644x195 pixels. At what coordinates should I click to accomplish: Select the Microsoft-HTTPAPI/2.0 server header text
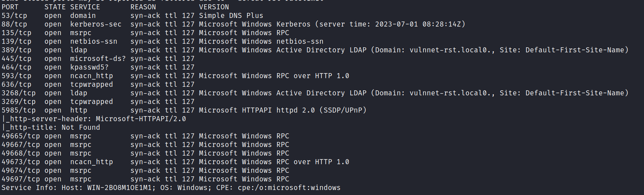pyautogui.click(x=141, y=119)
